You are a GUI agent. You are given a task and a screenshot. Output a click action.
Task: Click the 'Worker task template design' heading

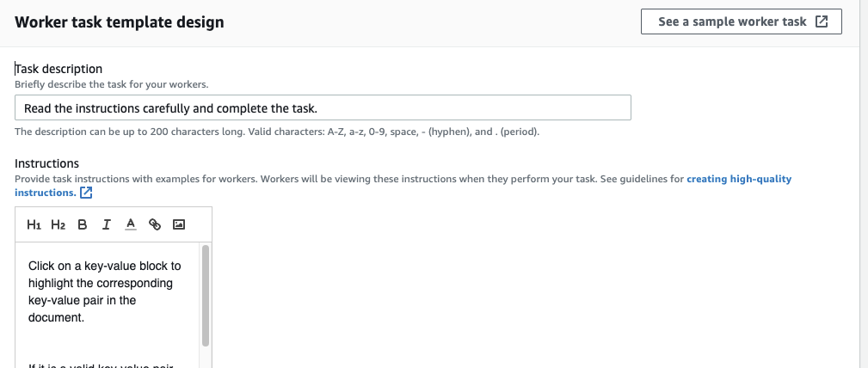[x=120, y=22]
